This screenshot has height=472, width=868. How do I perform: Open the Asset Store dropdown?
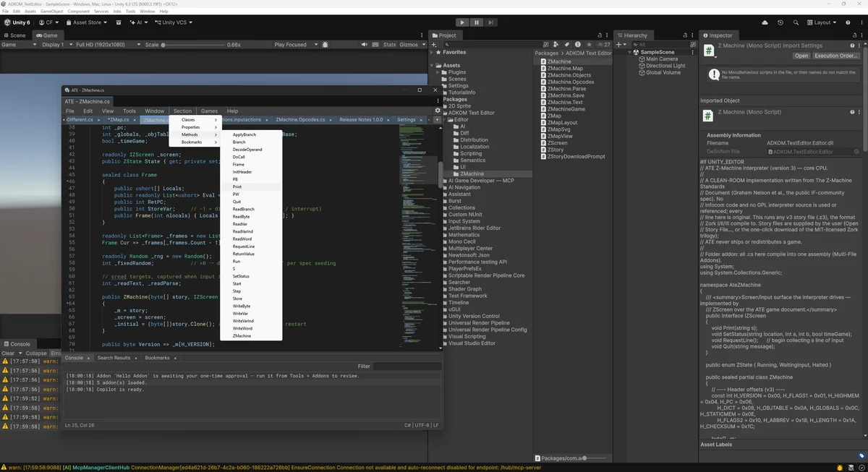point(88,22)
